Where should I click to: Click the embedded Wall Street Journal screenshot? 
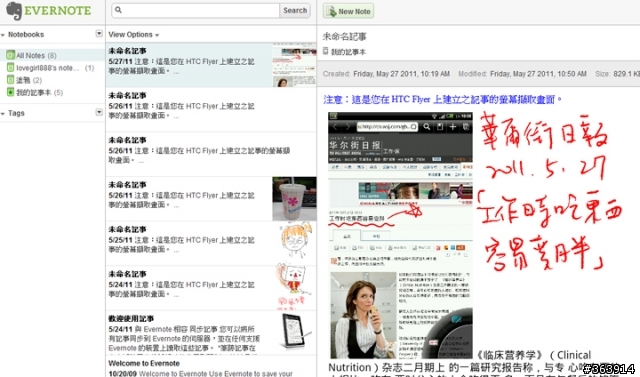[400, 235]
